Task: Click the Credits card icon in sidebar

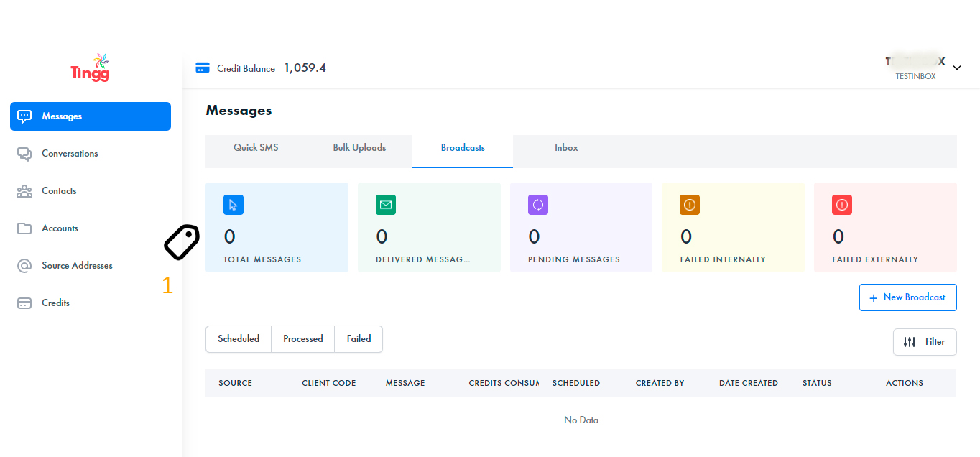Action: [x=24, y=303]
